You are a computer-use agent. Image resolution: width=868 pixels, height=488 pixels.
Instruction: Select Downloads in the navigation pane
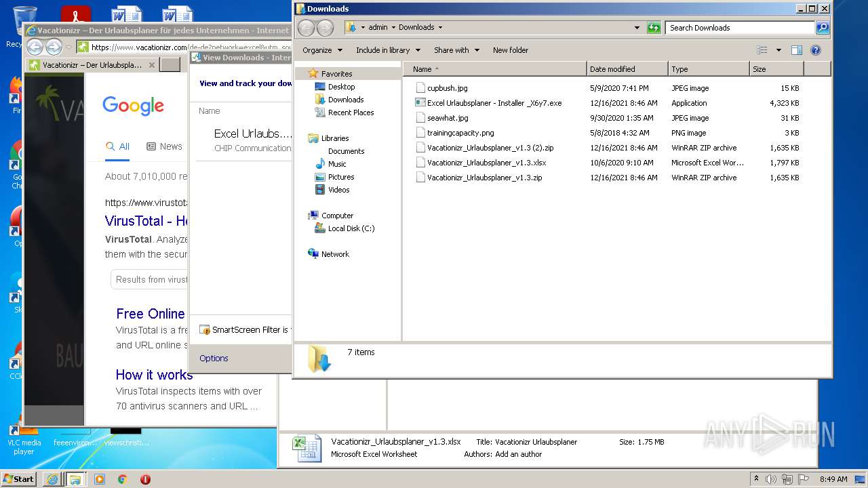(x=346, y=100)
